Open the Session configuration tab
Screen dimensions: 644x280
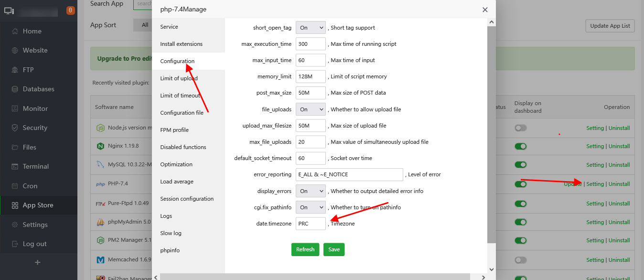(187, 199)
